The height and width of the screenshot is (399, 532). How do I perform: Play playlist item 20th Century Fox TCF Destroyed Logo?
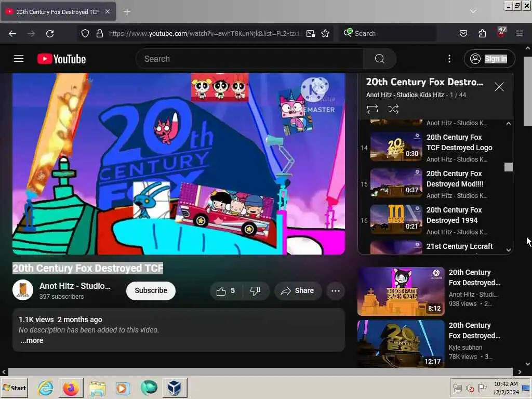[x=430, y=148]
